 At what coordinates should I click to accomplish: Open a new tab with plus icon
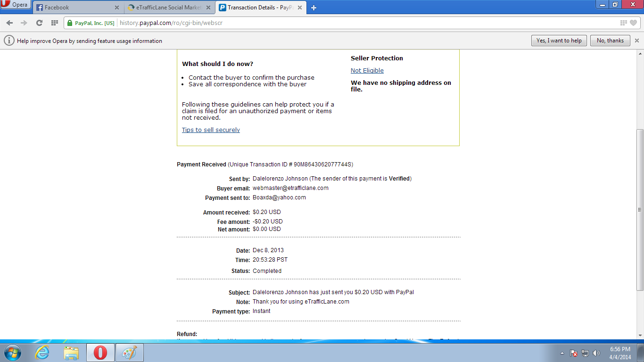(314, 8)
